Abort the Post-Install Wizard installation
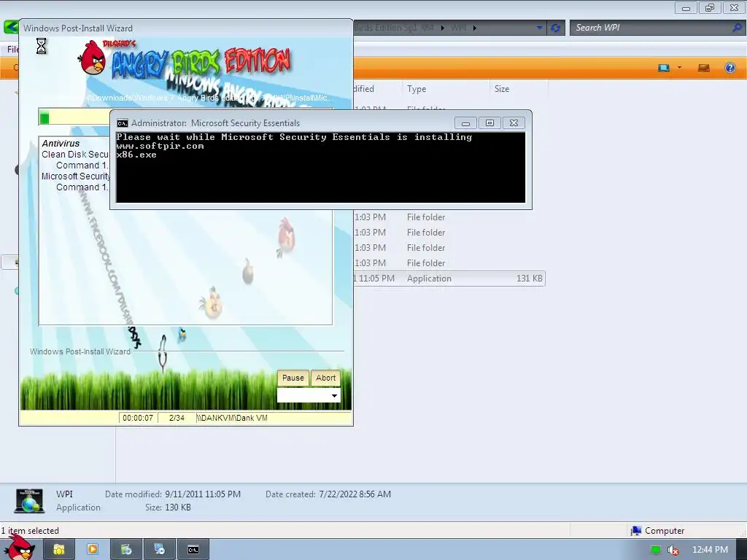Screen dimensions: 747x560 (326, 378)
